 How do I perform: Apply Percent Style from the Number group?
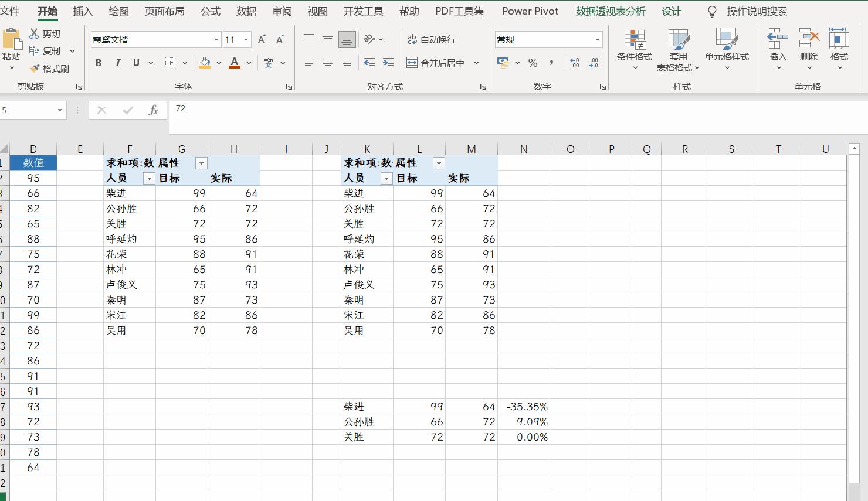pos(532,63)
